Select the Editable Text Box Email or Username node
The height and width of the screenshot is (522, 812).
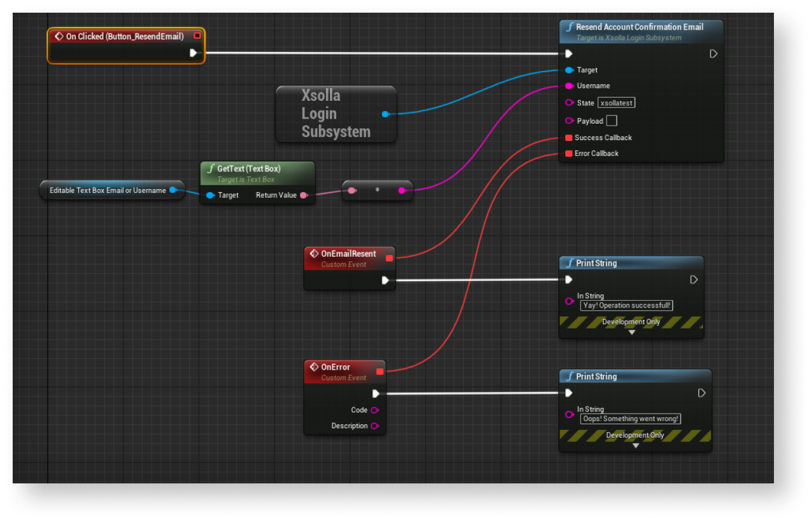click(108, 190)
